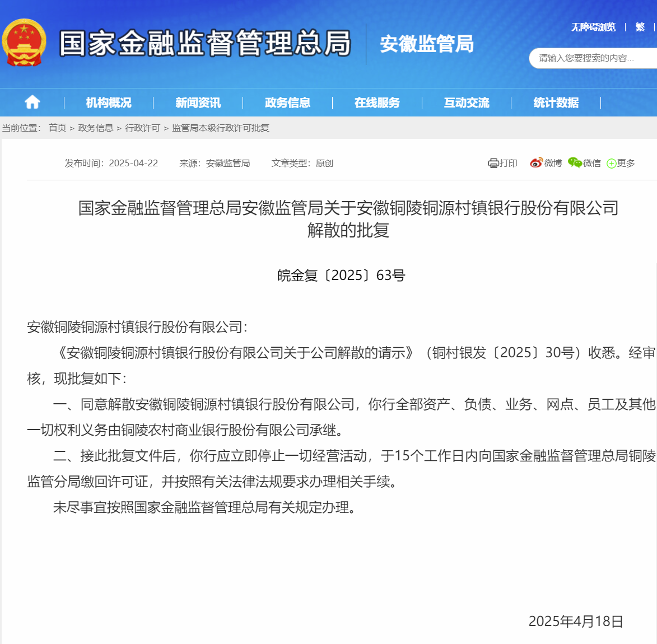Click the publish date 2025-04-22
The width and height of the screenshot is (657, 644).
coord(133,163)
